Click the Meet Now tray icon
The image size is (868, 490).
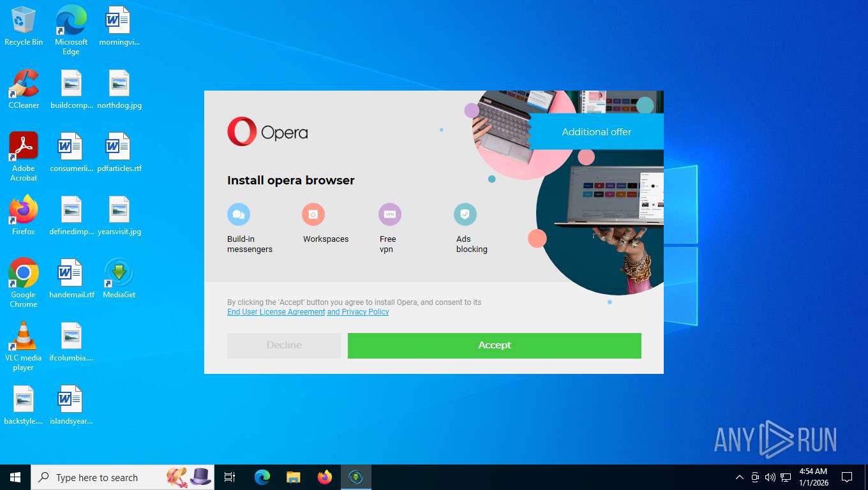[755, 477]
